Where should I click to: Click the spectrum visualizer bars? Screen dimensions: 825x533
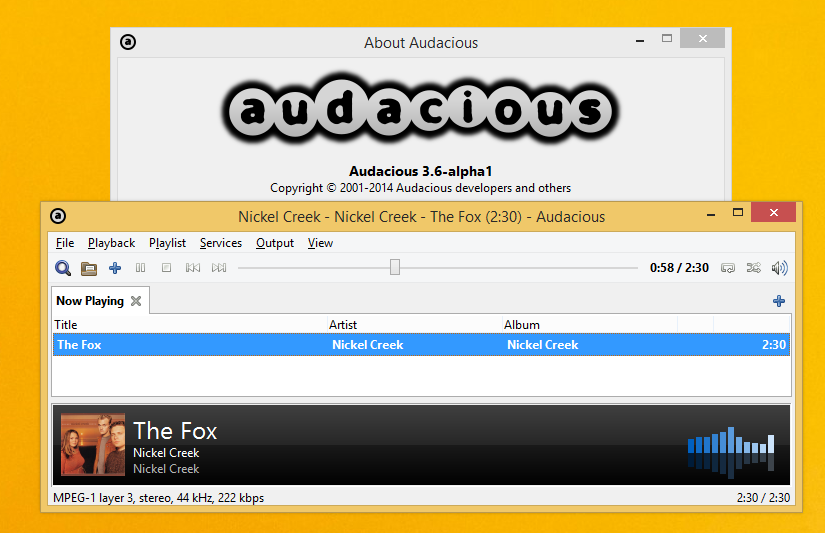pyautogui.click(x=731, y=452)
